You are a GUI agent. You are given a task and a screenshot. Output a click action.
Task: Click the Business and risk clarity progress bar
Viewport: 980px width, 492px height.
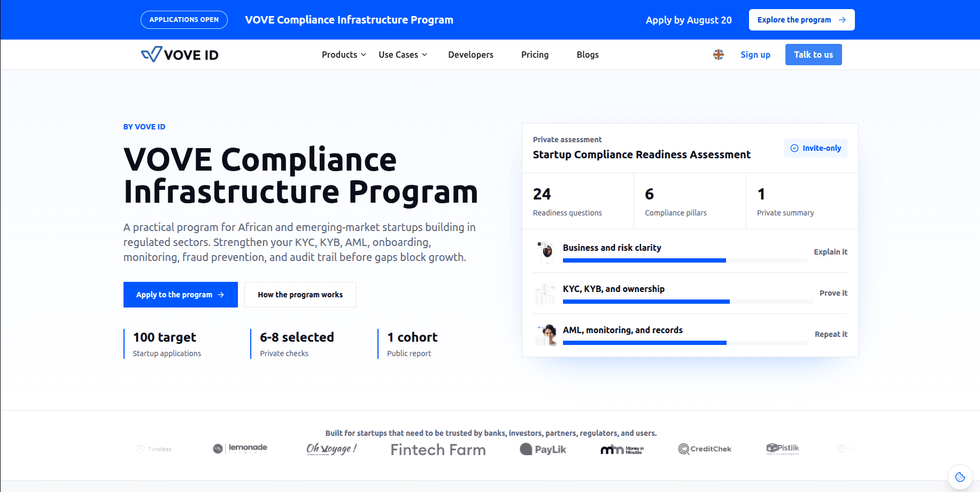tap(685, 260)
